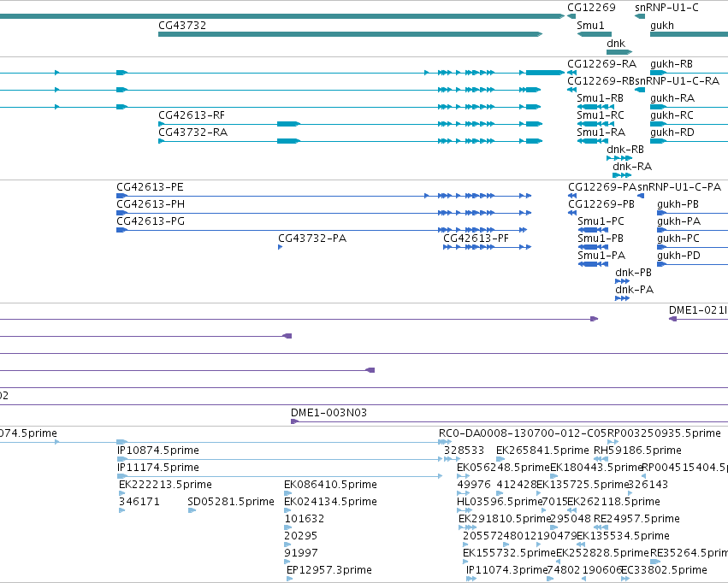Open EST 326143
The width and height of the screenshot is (728, 583).
click(648, 486)
